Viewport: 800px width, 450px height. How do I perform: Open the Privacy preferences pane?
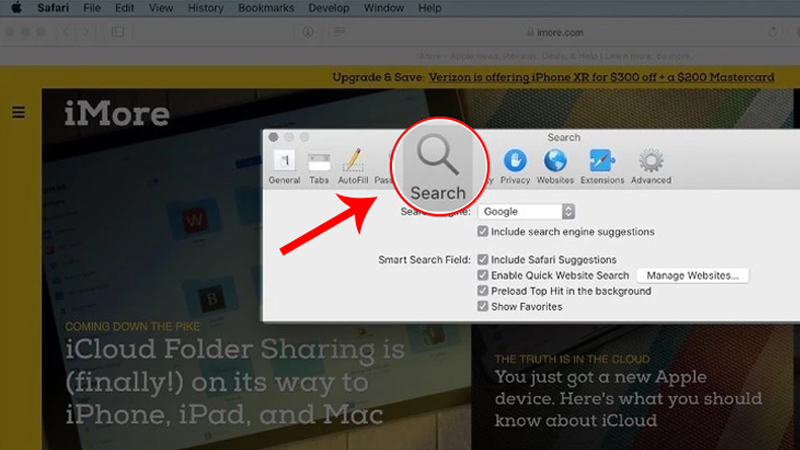pos(515,167)
